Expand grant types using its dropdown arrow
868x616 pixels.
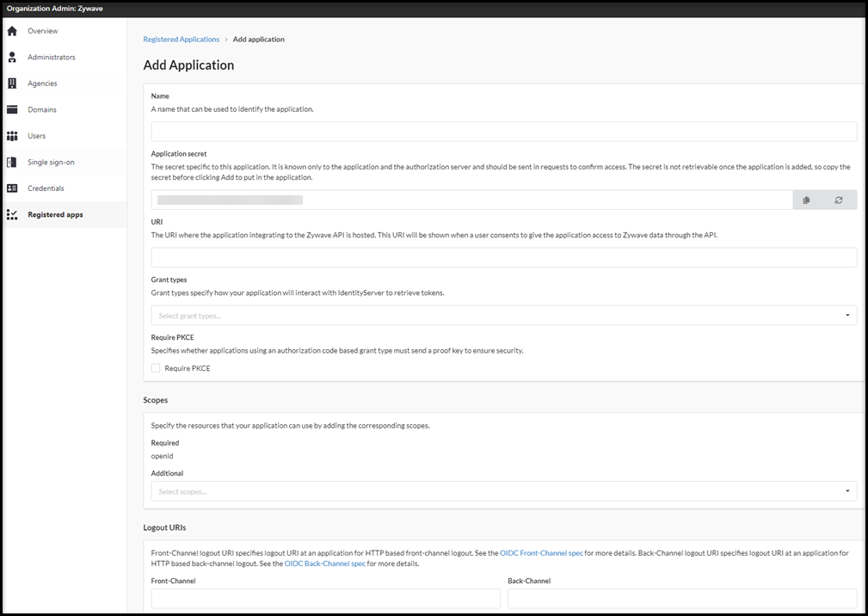click(846, 314)
